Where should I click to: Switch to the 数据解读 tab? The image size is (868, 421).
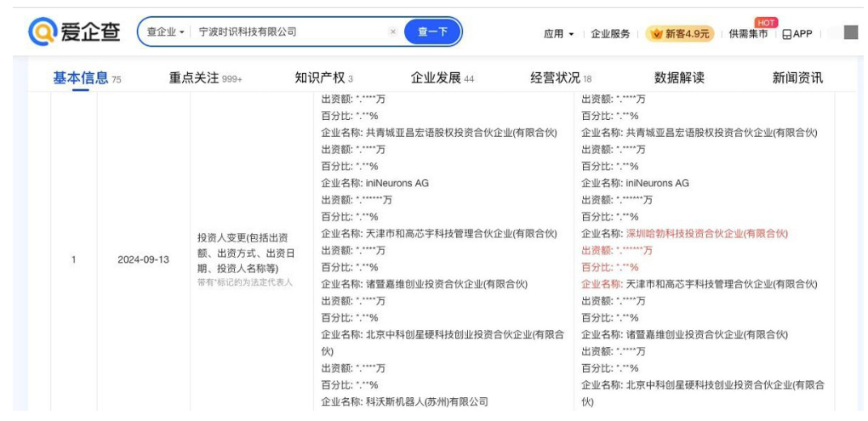click(x=679, y=78)
